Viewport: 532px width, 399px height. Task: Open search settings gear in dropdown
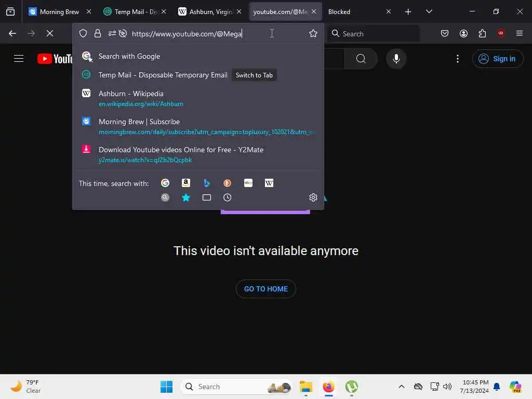pos(313,197)
